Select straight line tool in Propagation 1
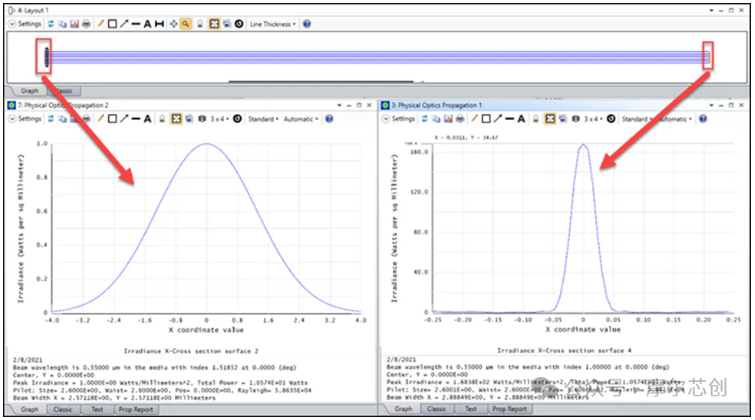Image resolution: width=755 pixels, height=420 pixels. 509,118
